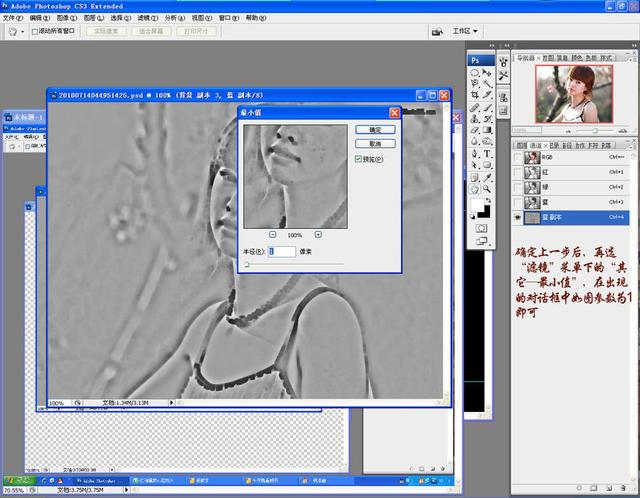The height and width of the screenshot is (498, 640).
Task: Toggle the 预览 (Preview) checkbox
Action: (x=359, y=159)
